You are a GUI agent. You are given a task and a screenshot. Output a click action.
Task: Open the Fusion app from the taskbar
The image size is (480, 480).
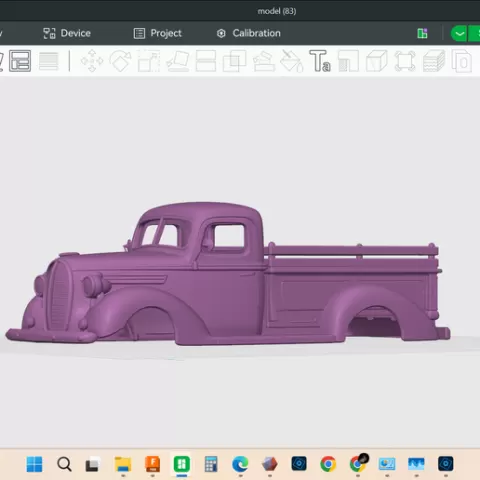152,464
